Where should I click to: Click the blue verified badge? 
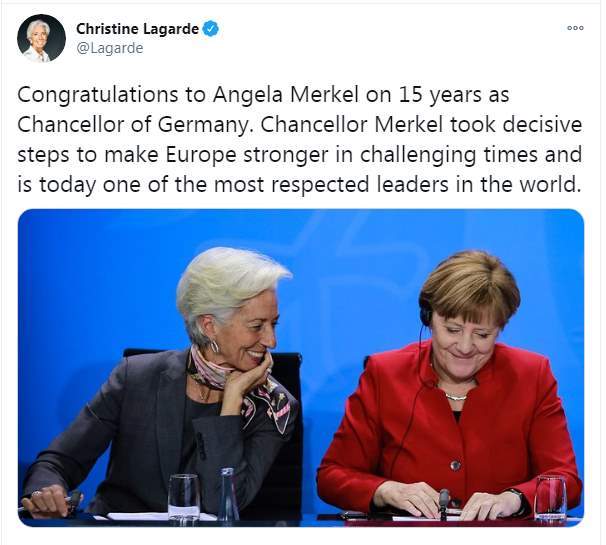(x=210, y=29)
